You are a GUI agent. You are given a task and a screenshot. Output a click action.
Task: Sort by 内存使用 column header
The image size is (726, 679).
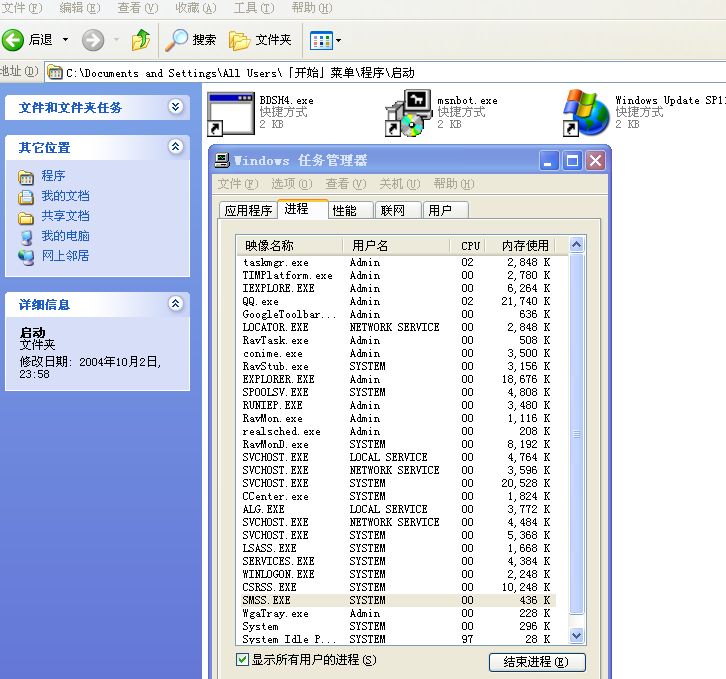[x=520, y=245]
